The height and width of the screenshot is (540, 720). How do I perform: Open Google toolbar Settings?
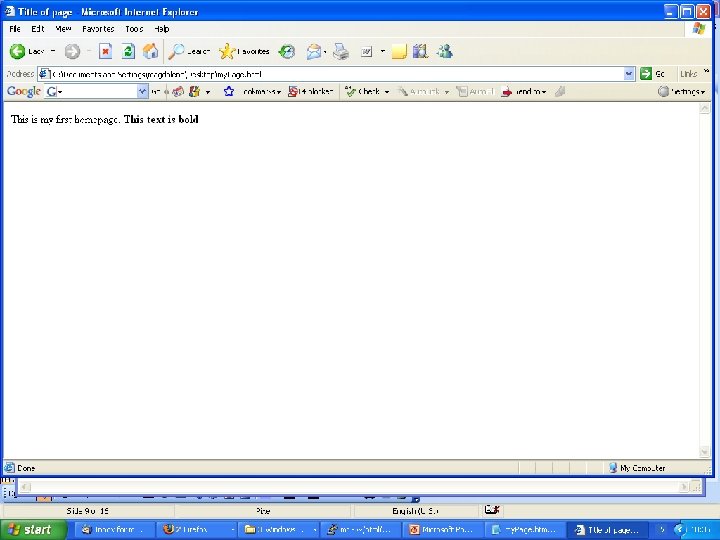(x=681, y=91)
